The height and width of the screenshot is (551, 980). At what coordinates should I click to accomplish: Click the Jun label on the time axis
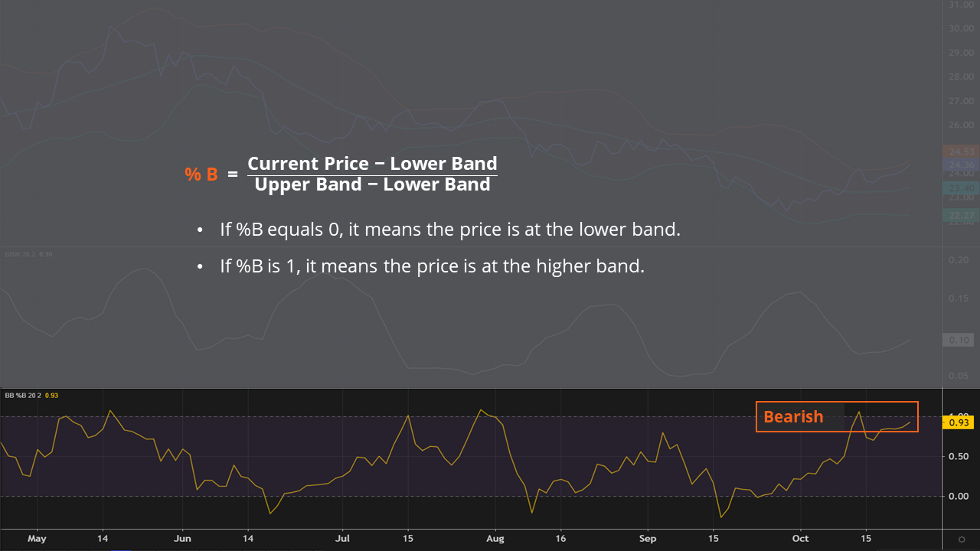point(182,539)
